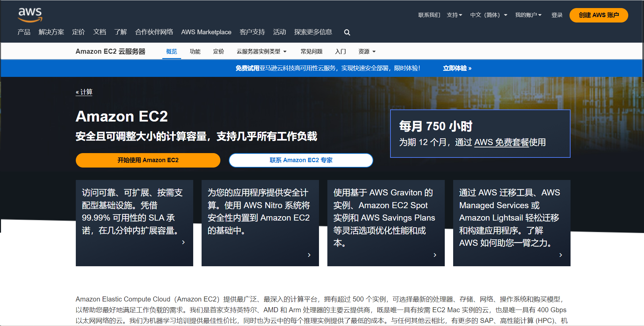Image resolution: width=644 pixels, height=326 pixels.
Task: Click the 免费试用 banner text
Action: pos(247,68)
